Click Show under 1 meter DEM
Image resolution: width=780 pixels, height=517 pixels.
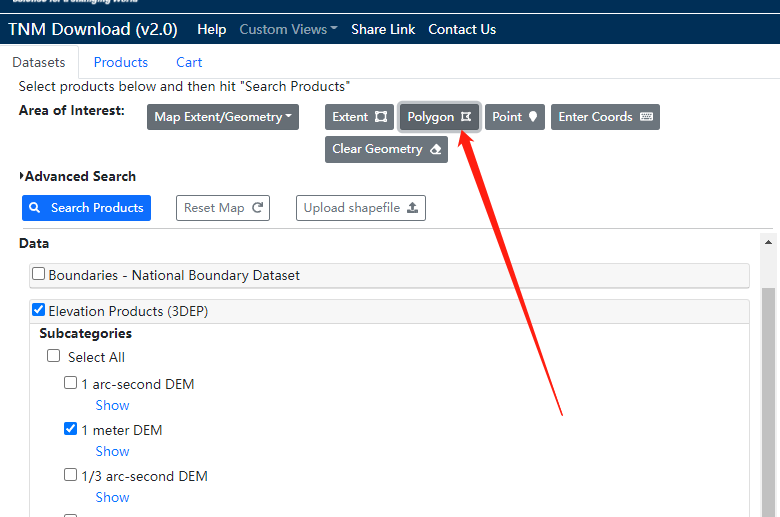click(x=112, y=451)
